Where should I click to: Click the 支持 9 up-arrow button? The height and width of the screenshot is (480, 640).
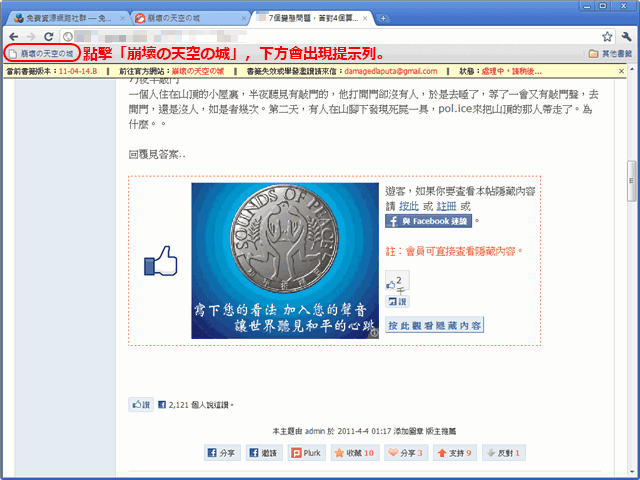point(455,453)
